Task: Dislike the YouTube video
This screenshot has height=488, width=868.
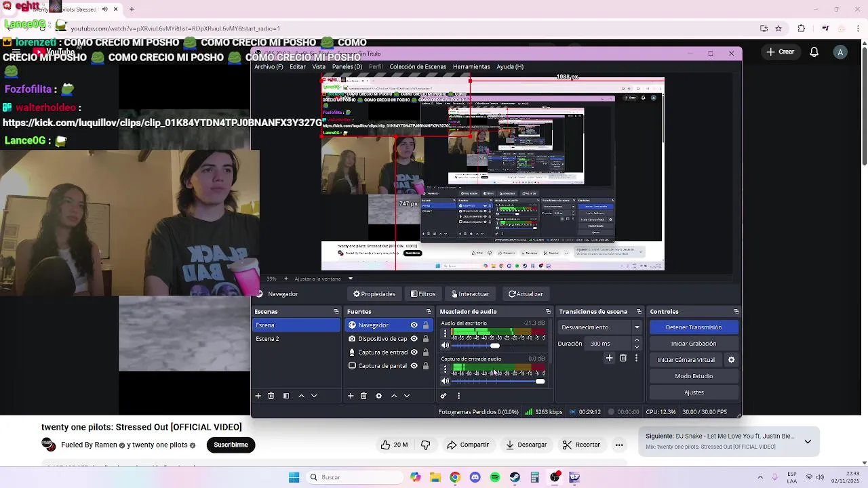Action: click(425, 445)
